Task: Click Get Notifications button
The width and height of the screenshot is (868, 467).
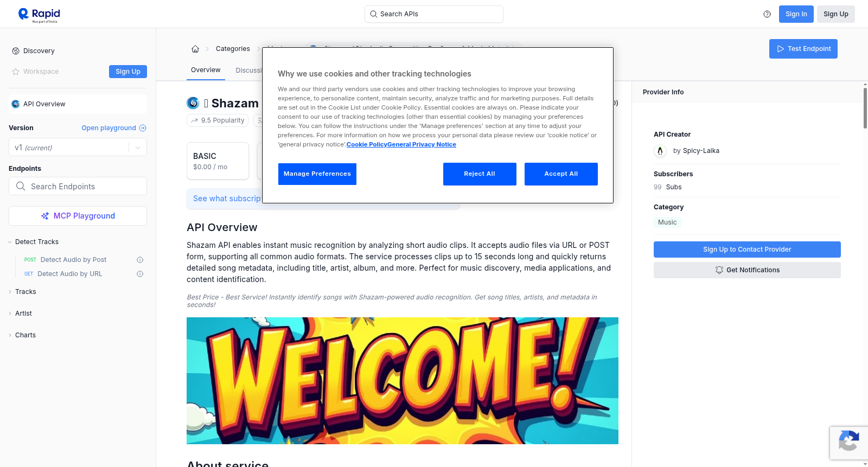Action: [x=747, y=270]
